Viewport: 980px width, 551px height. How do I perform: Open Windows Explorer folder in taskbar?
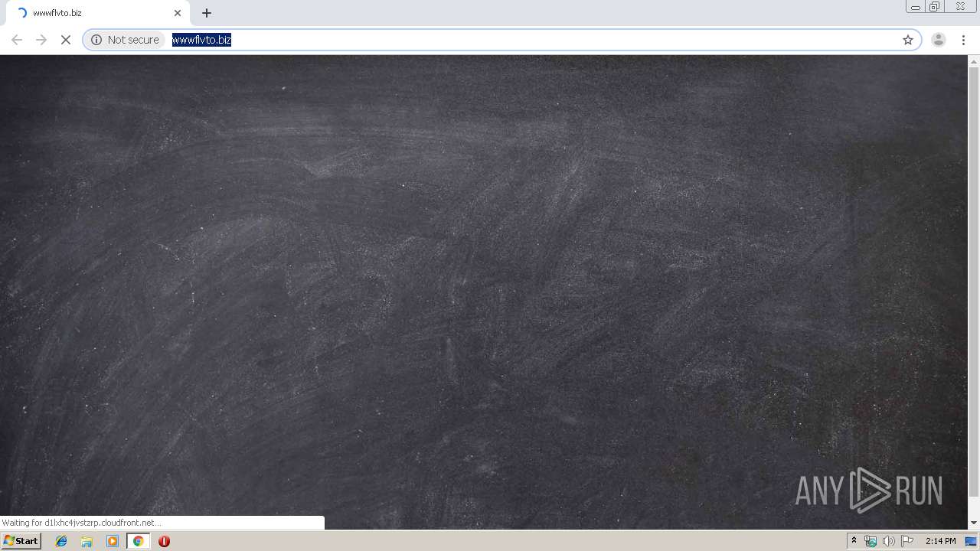tap(87, 541)
